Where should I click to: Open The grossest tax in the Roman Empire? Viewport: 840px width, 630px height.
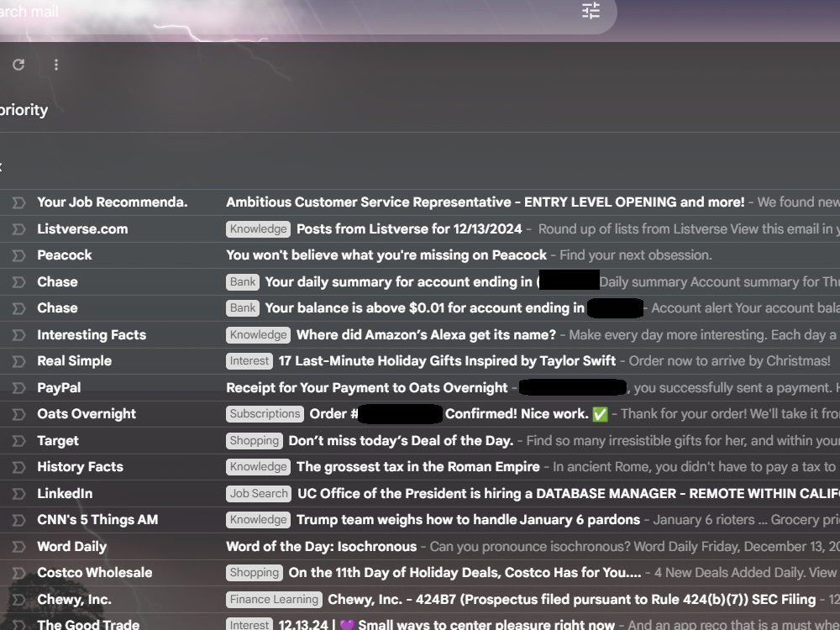pos(420,467)
